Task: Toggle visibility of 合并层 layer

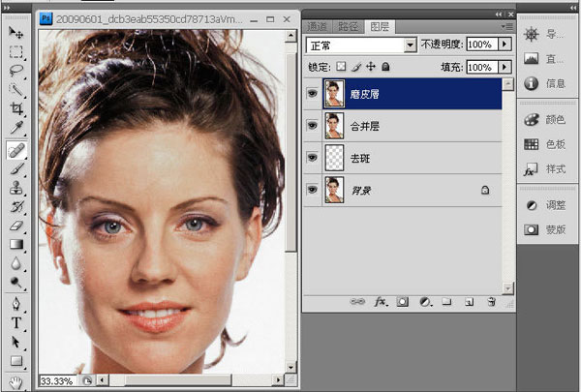Action: [x=313, y=126]
